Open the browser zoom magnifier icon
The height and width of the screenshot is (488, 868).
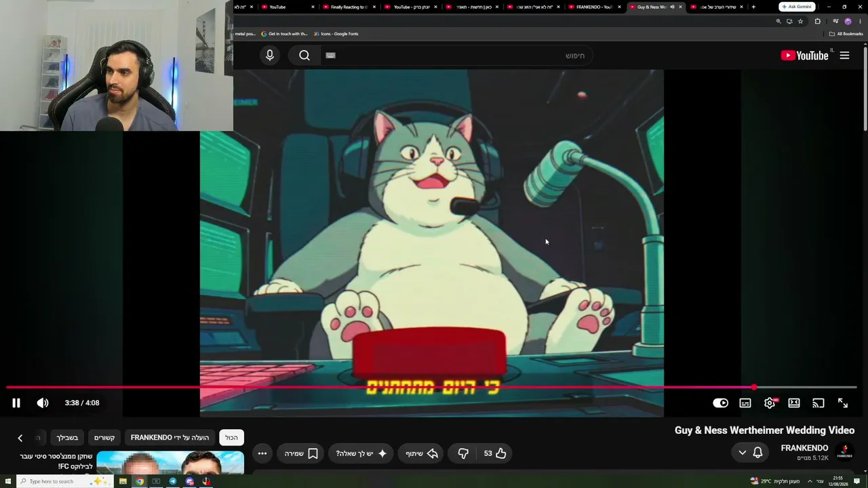click(778, 21)
